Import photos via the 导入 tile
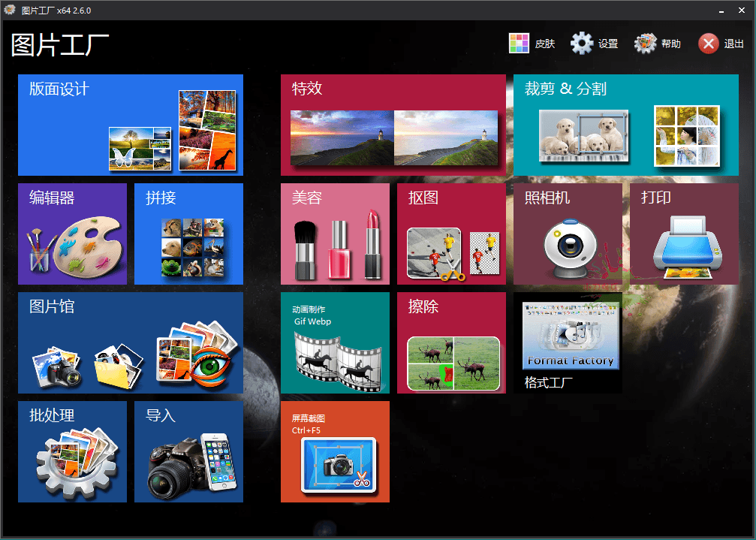Image resolution: width=756 pixels, height=540 pixels. point(188,451)
